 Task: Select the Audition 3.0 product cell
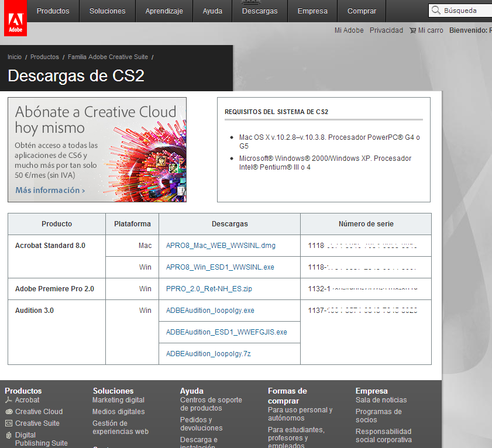click(x=57, y=332)
